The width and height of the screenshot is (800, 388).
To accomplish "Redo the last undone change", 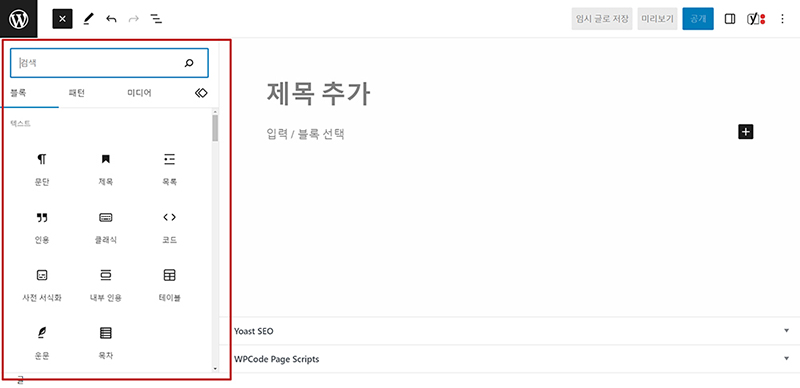I will point(134,19).
